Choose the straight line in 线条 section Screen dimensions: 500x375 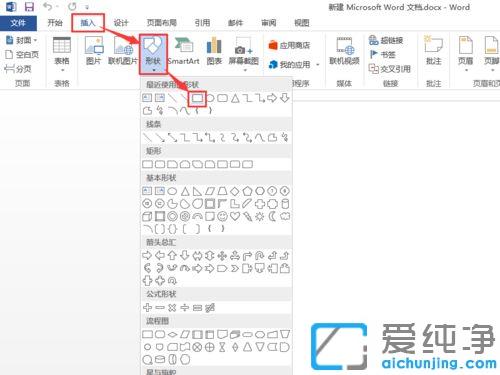[147, 137]
